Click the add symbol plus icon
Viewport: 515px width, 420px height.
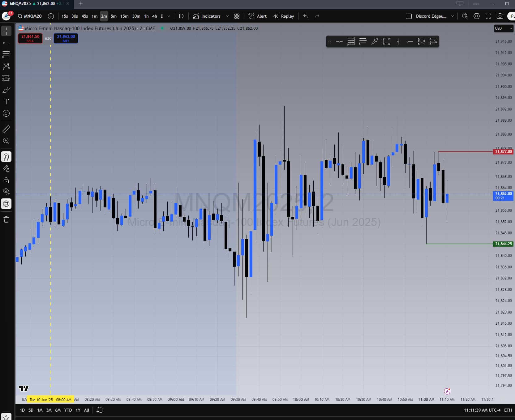(51, 16)
